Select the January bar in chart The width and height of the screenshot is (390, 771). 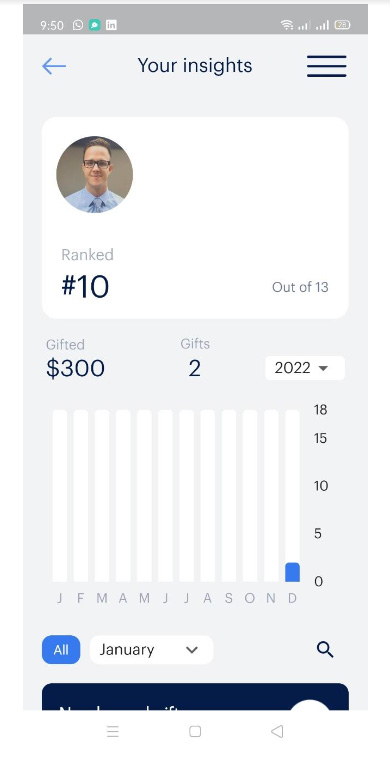[x=60, y=496]
